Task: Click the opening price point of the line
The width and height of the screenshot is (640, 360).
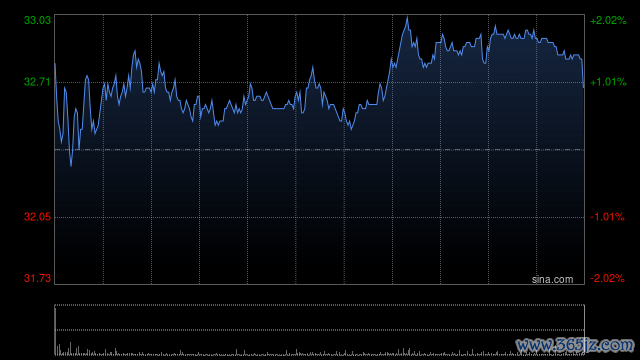Action: click(x=55, y=64)
